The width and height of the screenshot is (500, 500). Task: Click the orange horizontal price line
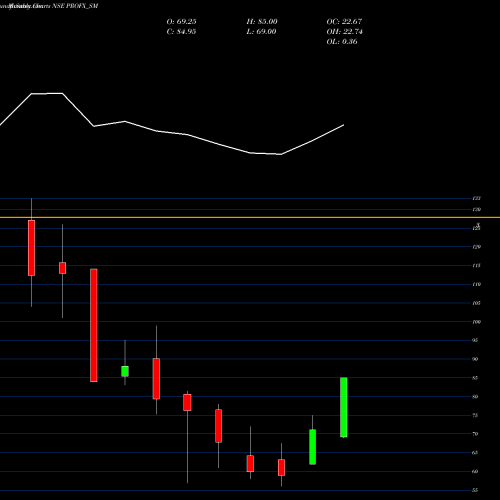coord(250,217)
